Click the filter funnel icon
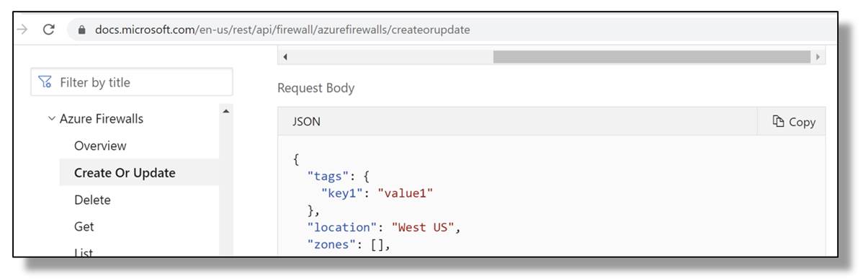Screen dimensions: 868x279 tap(45, 82)
